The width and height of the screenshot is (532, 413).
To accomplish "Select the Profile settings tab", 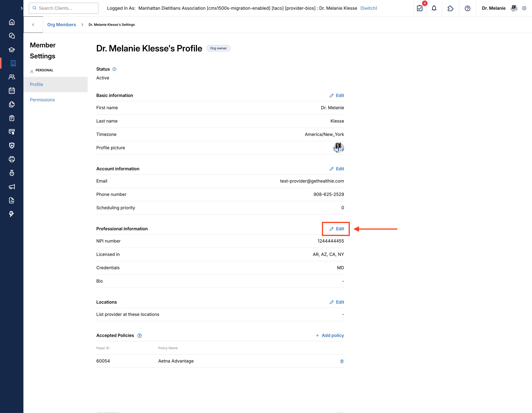I will [x=36, y=85].
